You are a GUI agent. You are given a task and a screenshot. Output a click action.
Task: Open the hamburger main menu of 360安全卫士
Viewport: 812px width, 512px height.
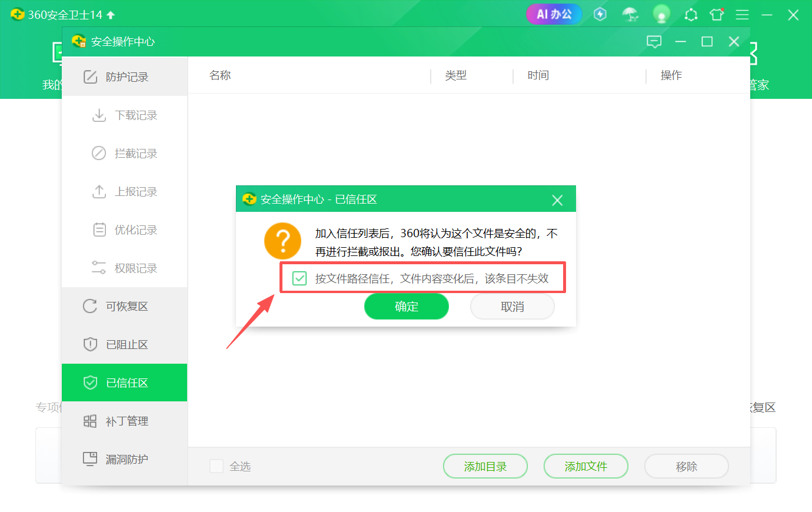(x=742, y=15)
